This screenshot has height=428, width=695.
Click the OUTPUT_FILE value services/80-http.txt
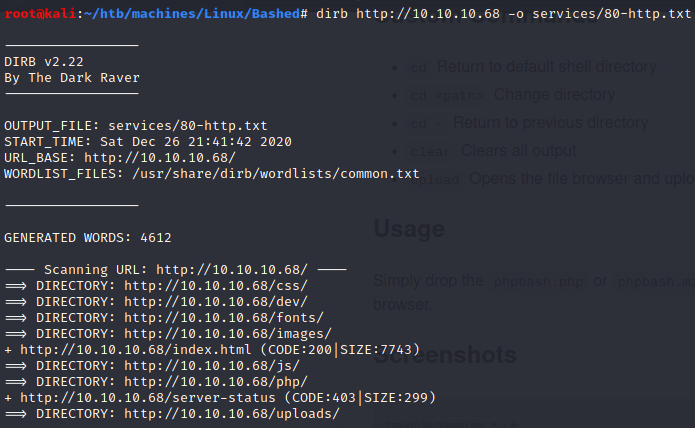188,126
